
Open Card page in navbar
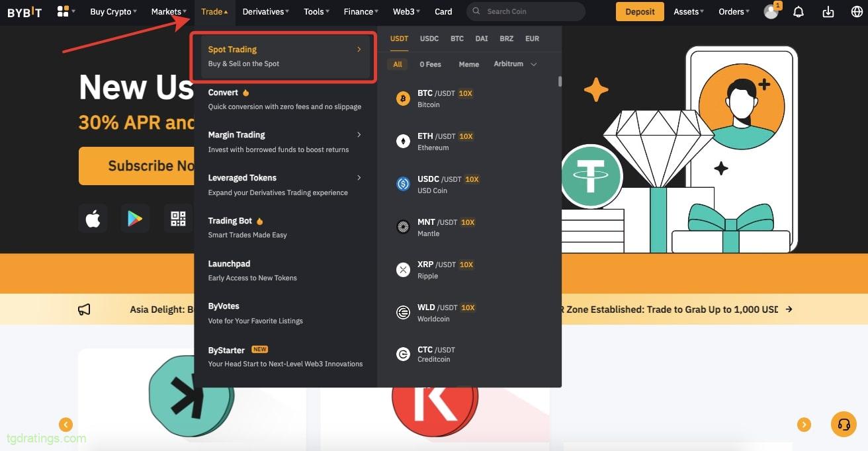[x=443, y=11]
